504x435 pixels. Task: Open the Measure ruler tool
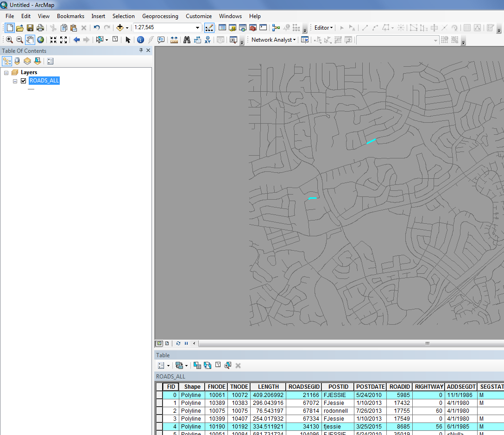point(174,40)
